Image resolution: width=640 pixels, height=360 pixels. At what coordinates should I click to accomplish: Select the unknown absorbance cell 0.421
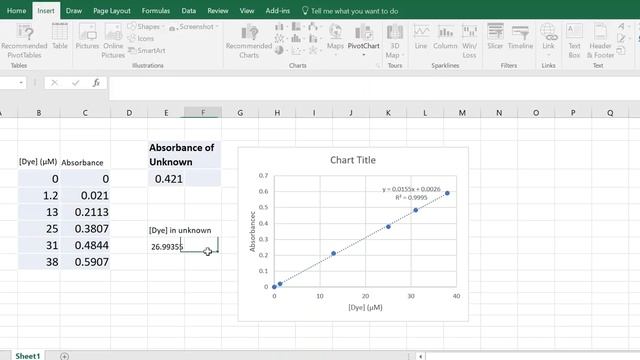point(166,179)
